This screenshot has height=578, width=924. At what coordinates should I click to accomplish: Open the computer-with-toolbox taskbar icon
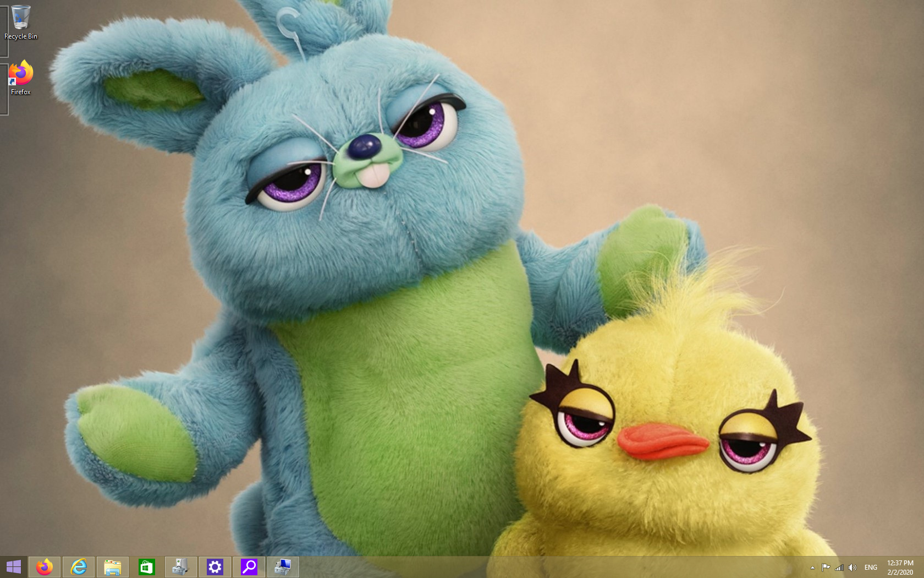point(283,567)
